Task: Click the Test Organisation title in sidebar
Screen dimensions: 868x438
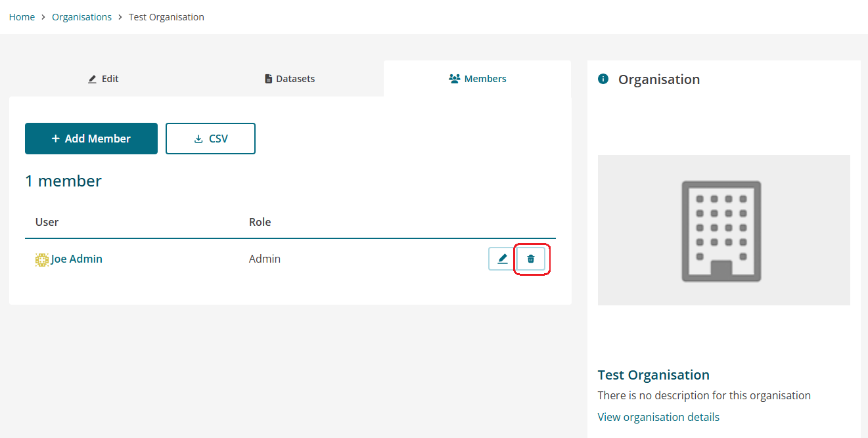Action: [x=653, y=375]
